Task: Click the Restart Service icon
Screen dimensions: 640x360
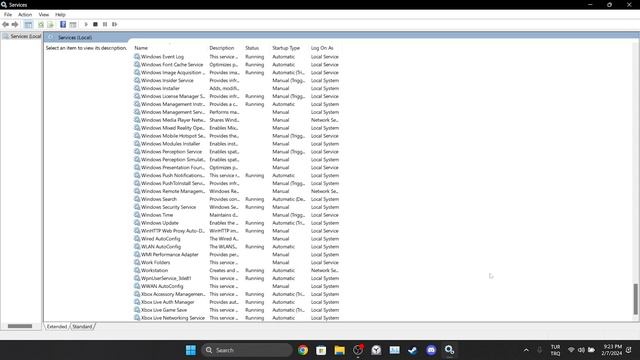Action: pyautogui.click(x=115, y=24)
